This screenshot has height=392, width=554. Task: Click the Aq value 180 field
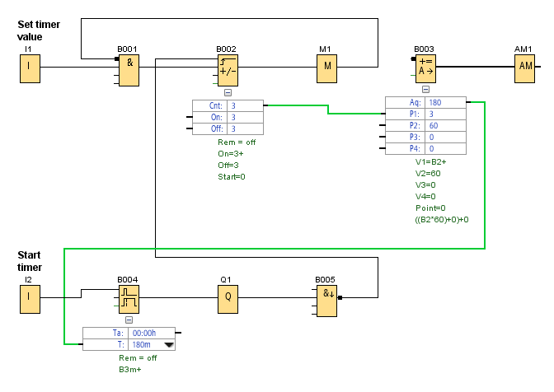(445, 102)
